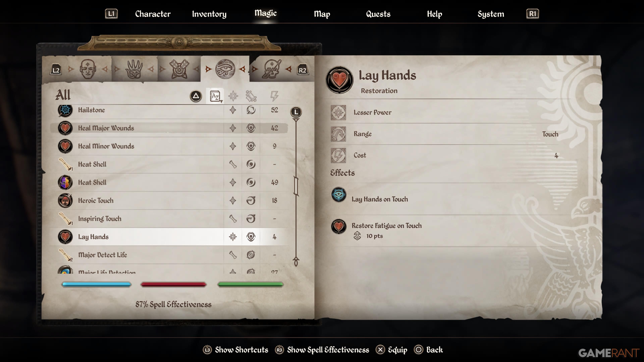
Task: Sort spells by magic school star icon
Action: coord(233,96)
